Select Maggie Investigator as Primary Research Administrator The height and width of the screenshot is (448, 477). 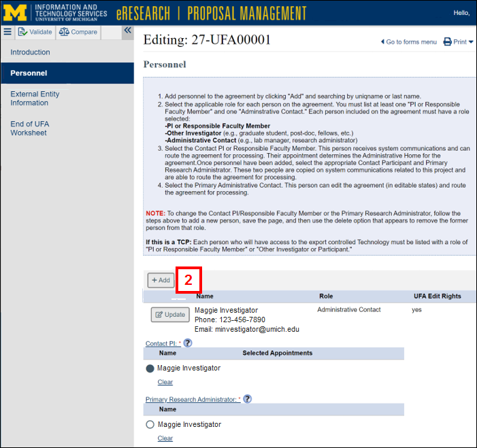[x=150, y=424]
